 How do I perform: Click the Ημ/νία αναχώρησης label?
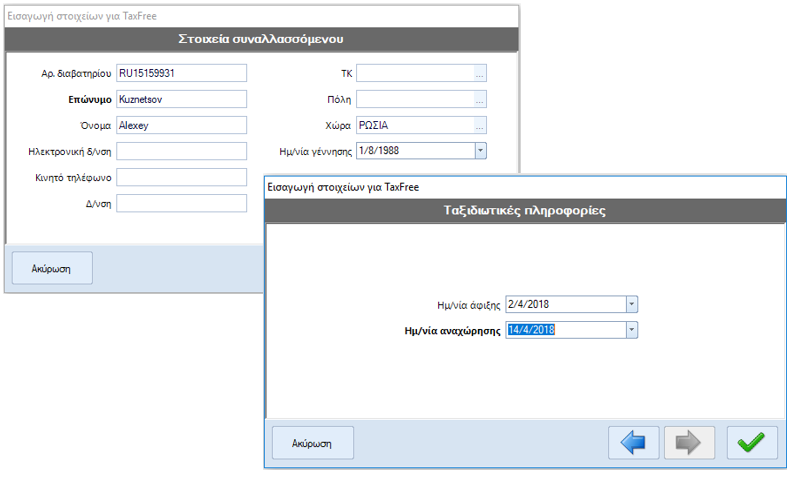point(452,331)
